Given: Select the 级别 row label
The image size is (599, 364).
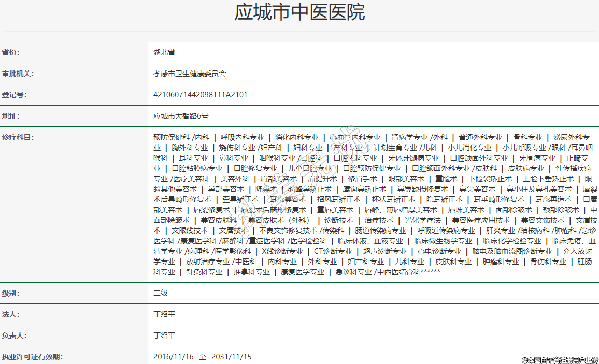Looking at the screenshot, I should (x=10, y=293).
